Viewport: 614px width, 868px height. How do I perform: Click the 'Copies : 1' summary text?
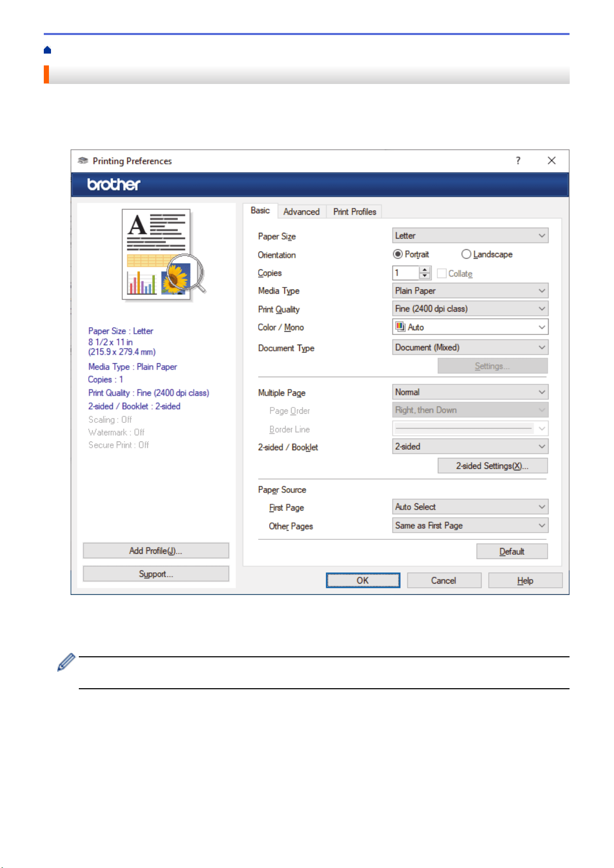[x=105, y=380]
